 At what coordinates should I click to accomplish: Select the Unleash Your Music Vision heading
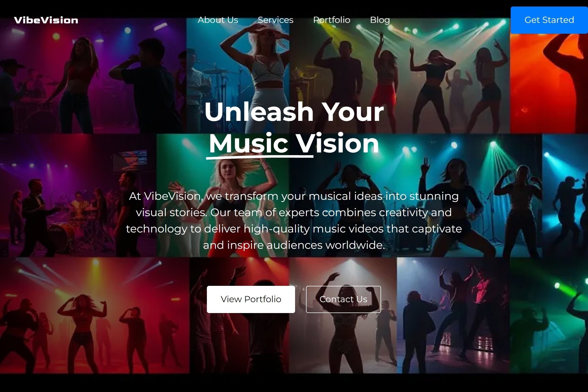(294, 127)
